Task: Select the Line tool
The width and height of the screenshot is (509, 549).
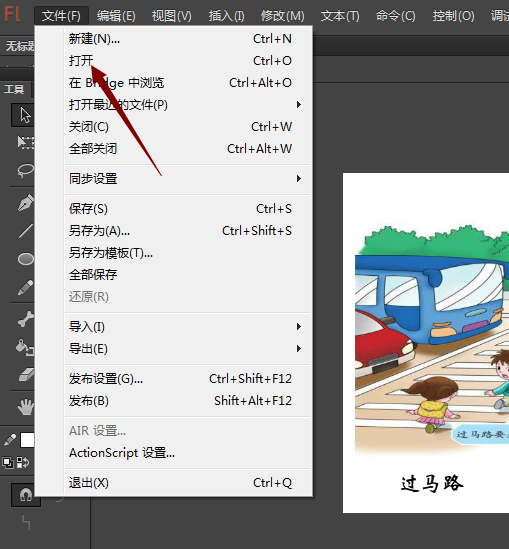Action: pos(26,231)
